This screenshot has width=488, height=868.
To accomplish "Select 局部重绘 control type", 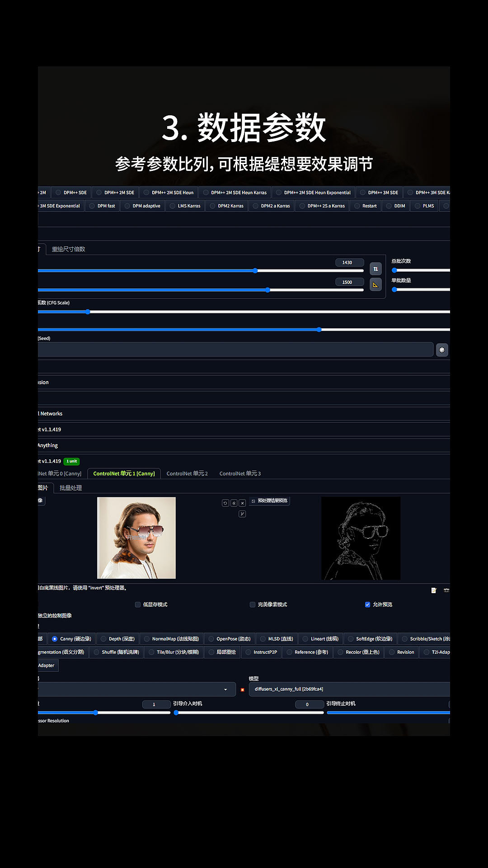I will (x=222, y=652).
